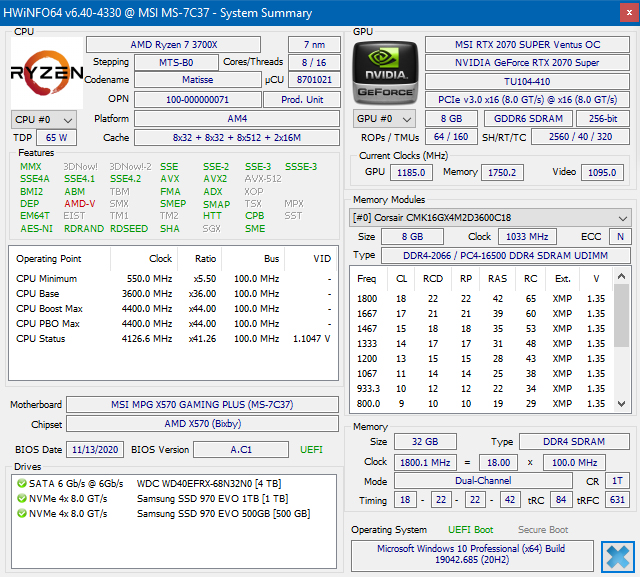Click the cache 8x32 + 8x32 field
The height and width of the screenshot is (577, 640).
tap(237, 138)
